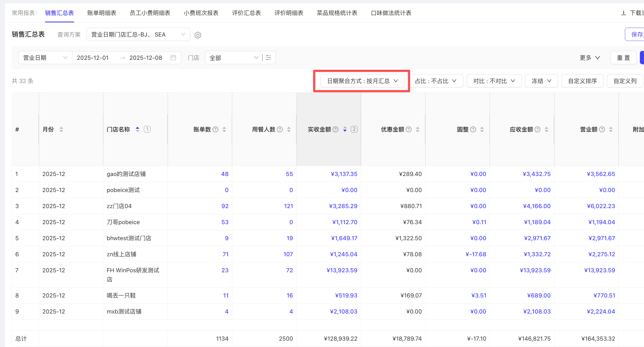Click start date field 2025-12-01
644x347 pixels.
pyautogui.click(x=93, y=58)
